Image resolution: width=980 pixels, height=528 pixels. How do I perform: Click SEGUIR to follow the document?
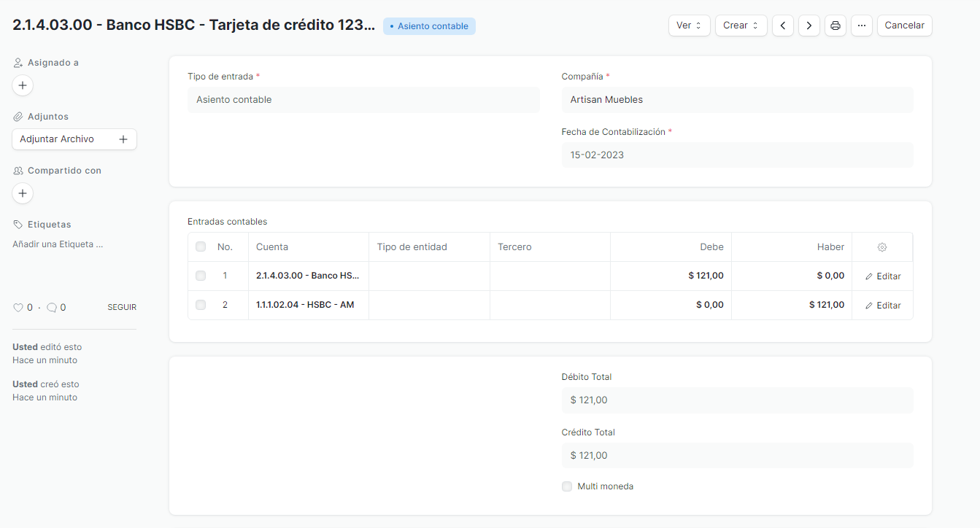(x=122, y=308)
